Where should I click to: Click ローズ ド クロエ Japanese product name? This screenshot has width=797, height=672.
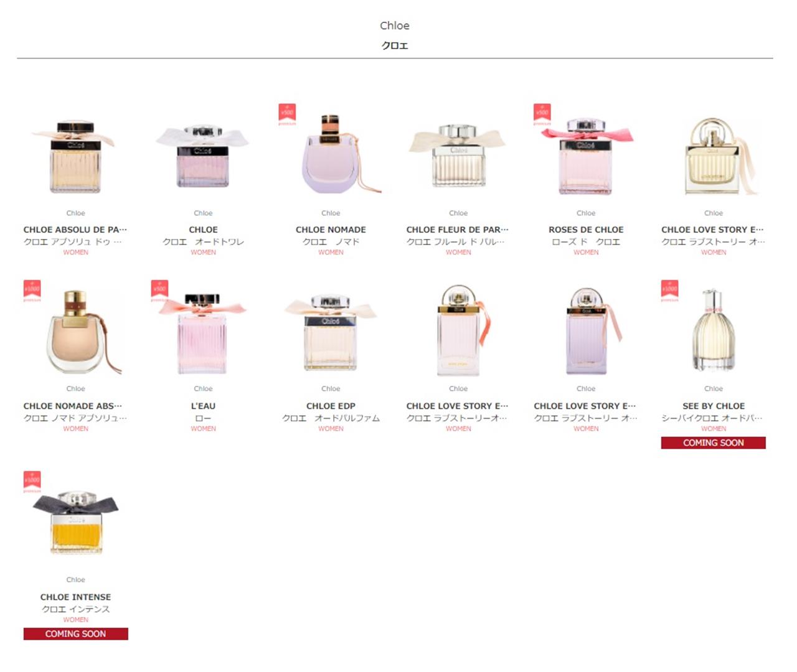(586, 241)
